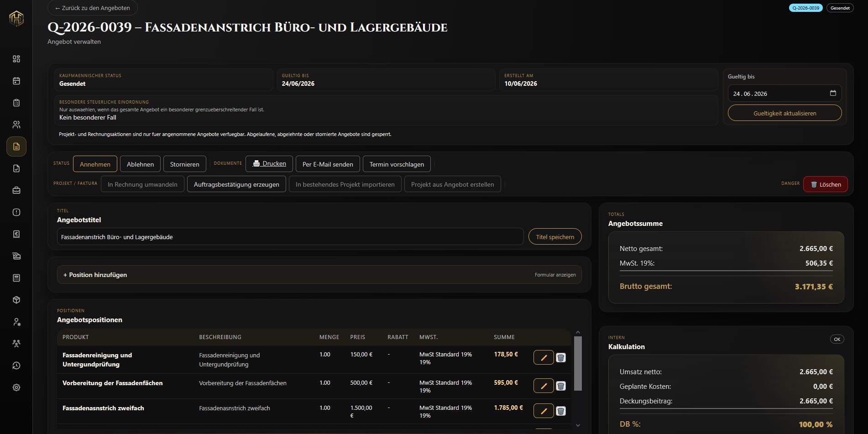The image size is (868, 434).
Task: Click the 595,00 € sum cell
Action: pyautogui.click(x=506, y=382)
